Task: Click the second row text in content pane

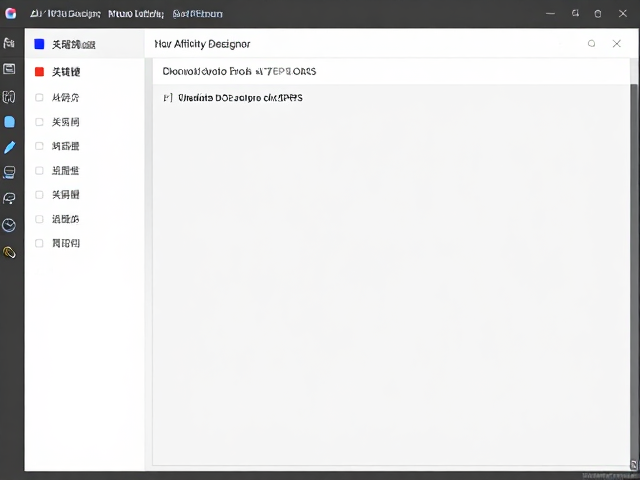Action: 240,98
